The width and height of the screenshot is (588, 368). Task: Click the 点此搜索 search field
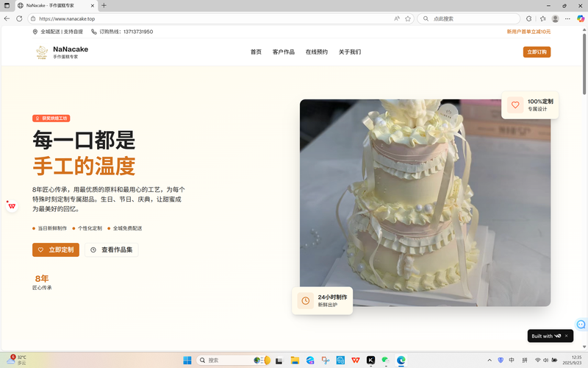[x=469, y=18]
